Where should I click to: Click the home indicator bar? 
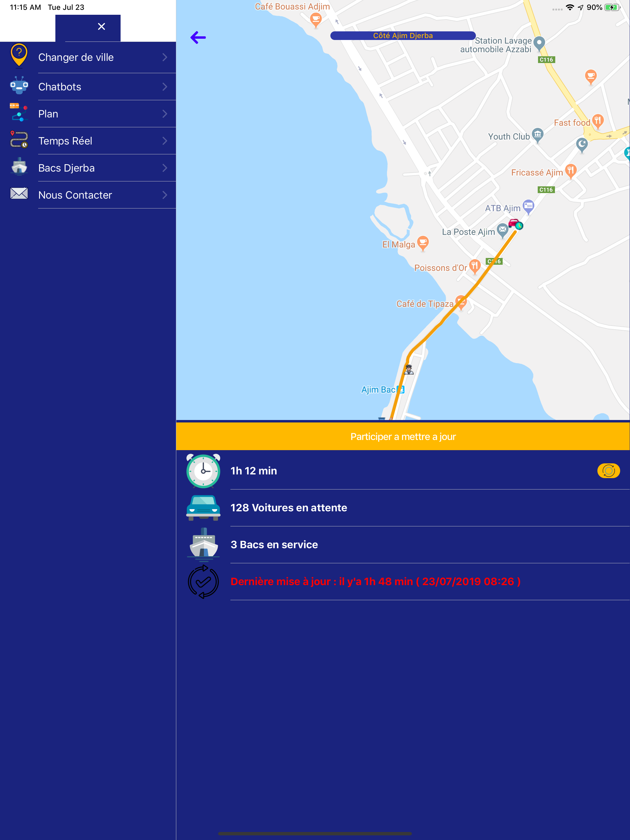[315, 834]
